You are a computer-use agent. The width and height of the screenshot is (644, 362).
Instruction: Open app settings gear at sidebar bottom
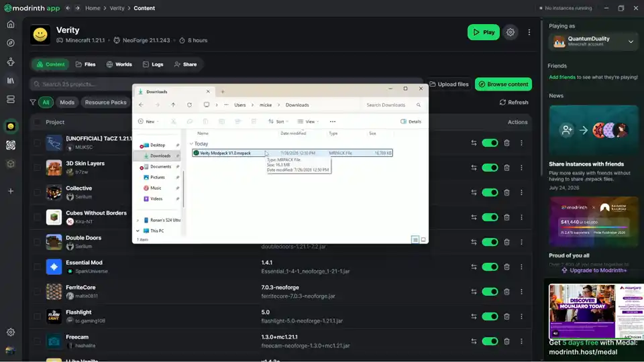coord(11,332)
